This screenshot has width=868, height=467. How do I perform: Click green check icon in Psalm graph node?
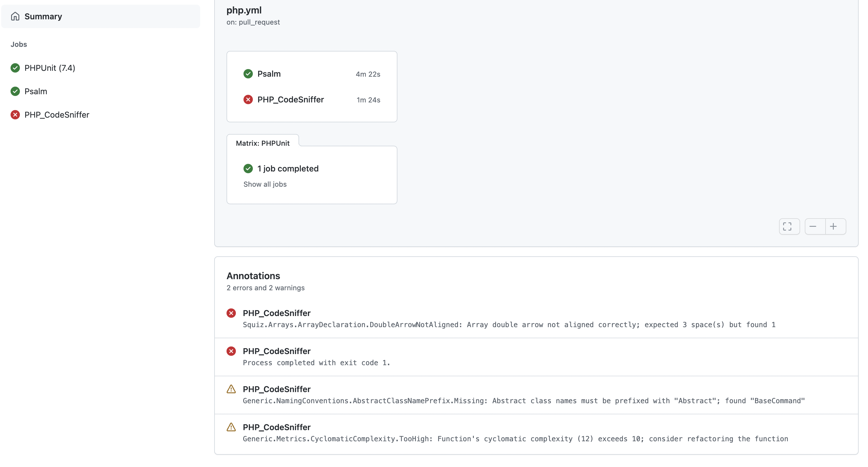coord(248,74)
